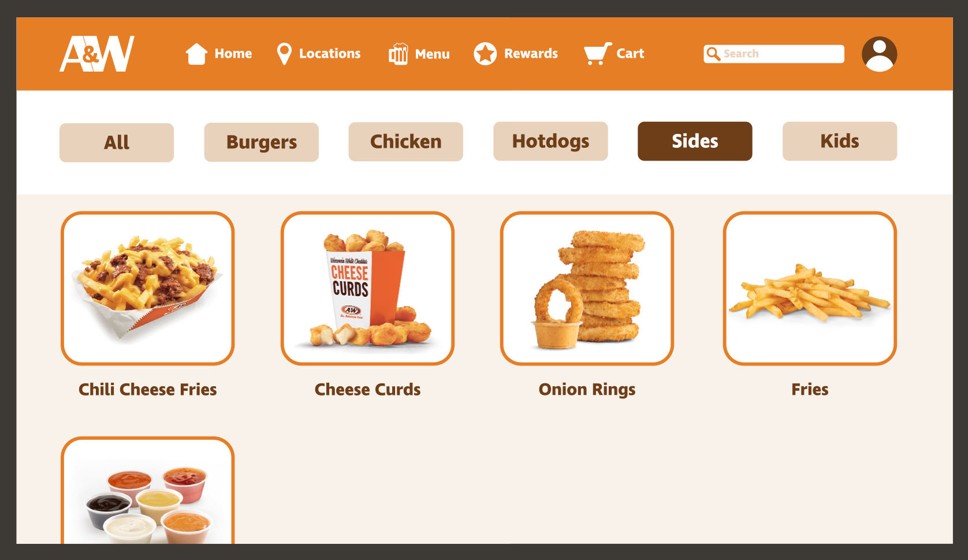Open the Fries product image
Screen dimensions: 968x560
[810, 288]
